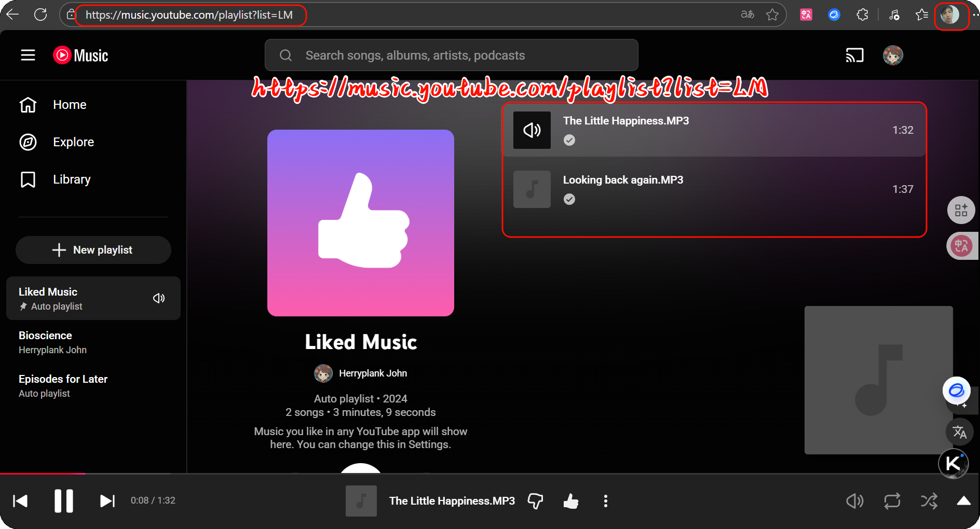Open Library in the sidebar
Image resolution: width=980 pixels, height=529 pixels.
93,179
